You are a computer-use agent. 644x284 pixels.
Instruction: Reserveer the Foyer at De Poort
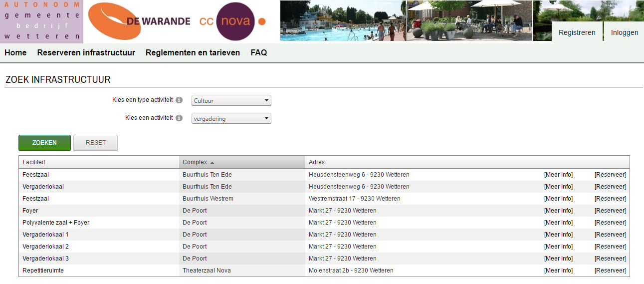(x=610, y=211)
